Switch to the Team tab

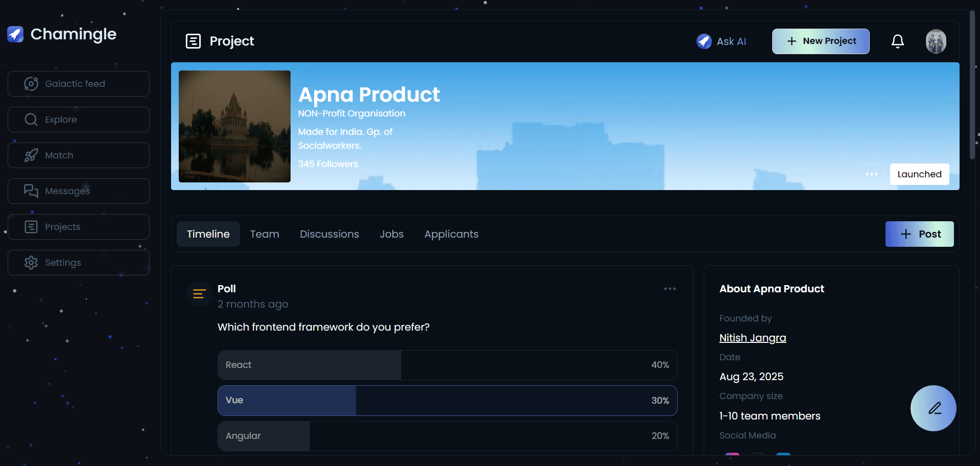(x=264, y=234)
